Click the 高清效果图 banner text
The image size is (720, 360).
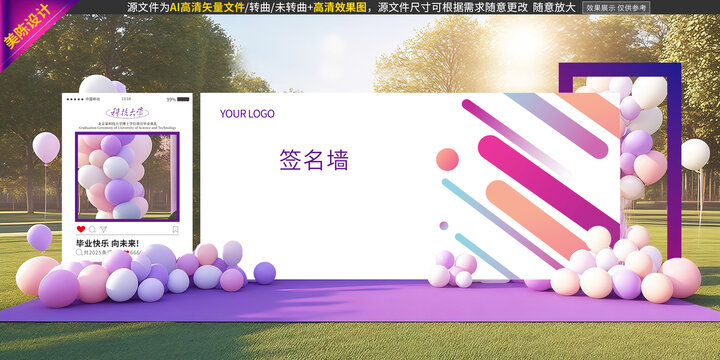pyautogui.click(x=340, y=7)
